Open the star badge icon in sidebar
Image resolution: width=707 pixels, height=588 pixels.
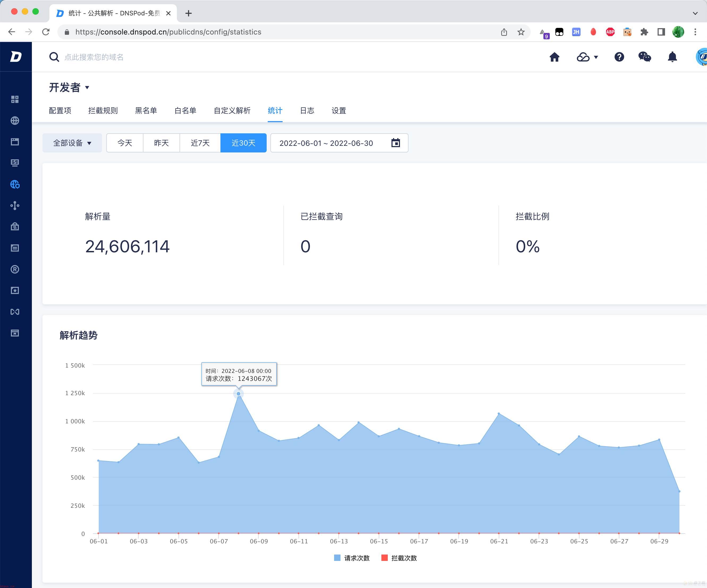pyautogui.click(x=15, y=291)
